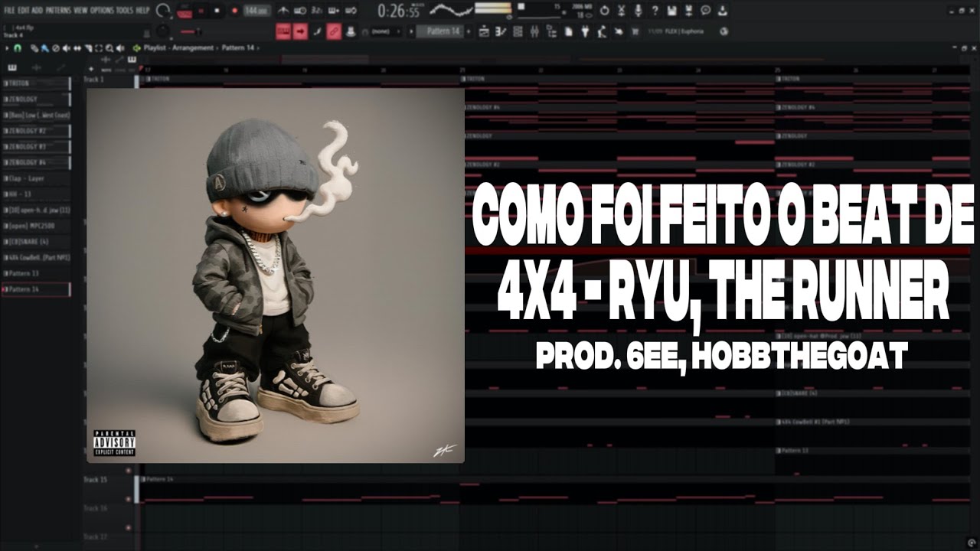Click the record button
The width and height of the screenshot is (980, 551).
234,11
